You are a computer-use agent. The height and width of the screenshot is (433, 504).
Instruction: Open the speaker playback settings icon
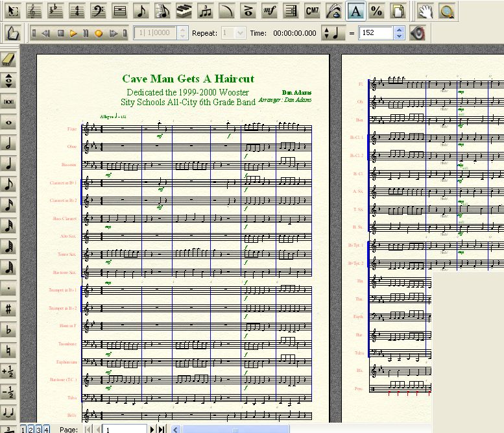tap(417, 33)
